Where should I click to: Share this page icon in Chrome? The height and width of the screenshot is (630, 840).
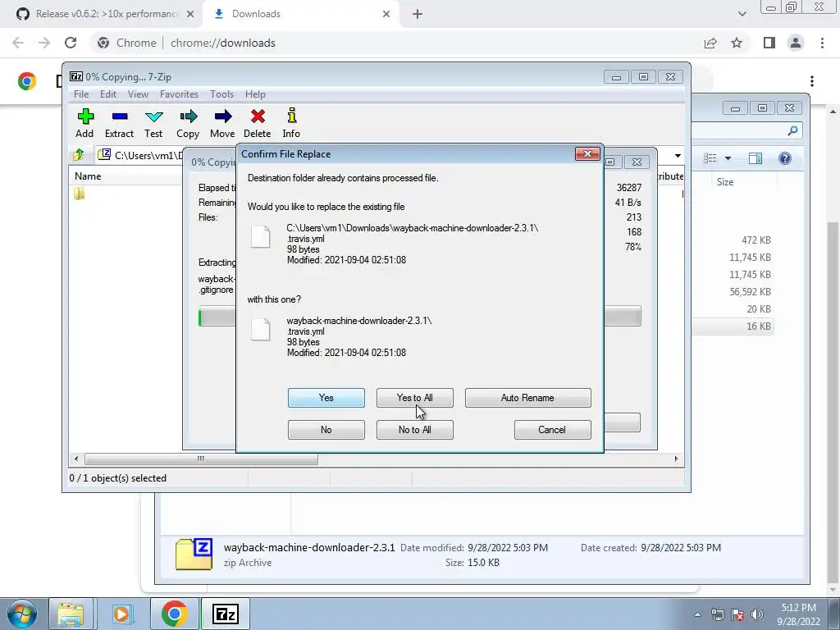710,43
